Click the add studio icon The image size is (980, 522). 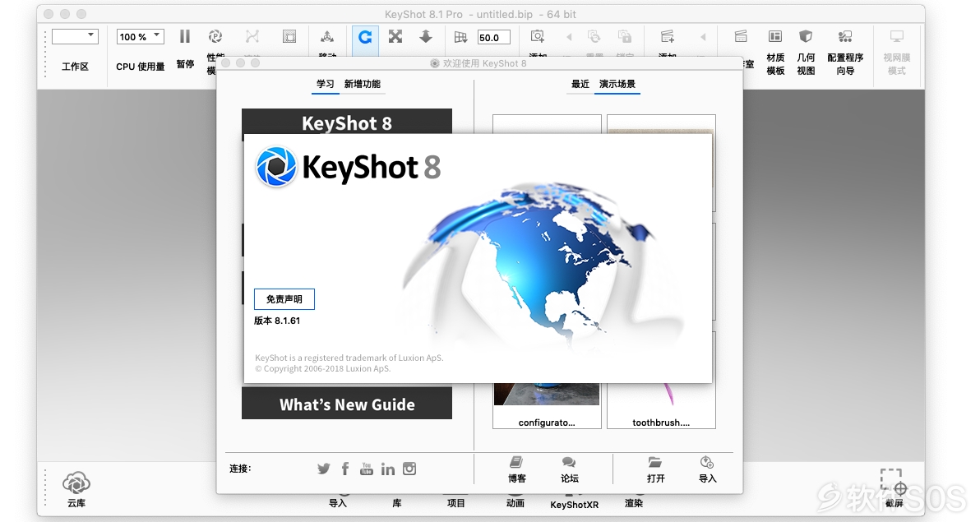point(668,36)
